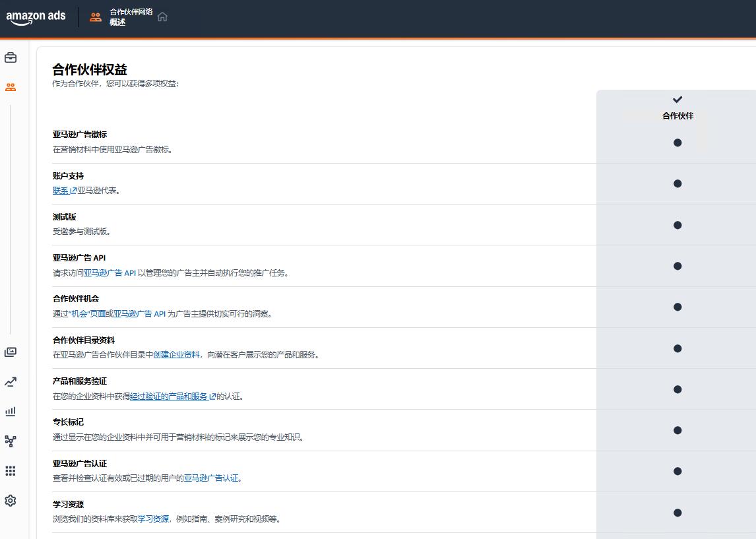
Task: Go to home via the house icon
Action: [x=162, y=17]
